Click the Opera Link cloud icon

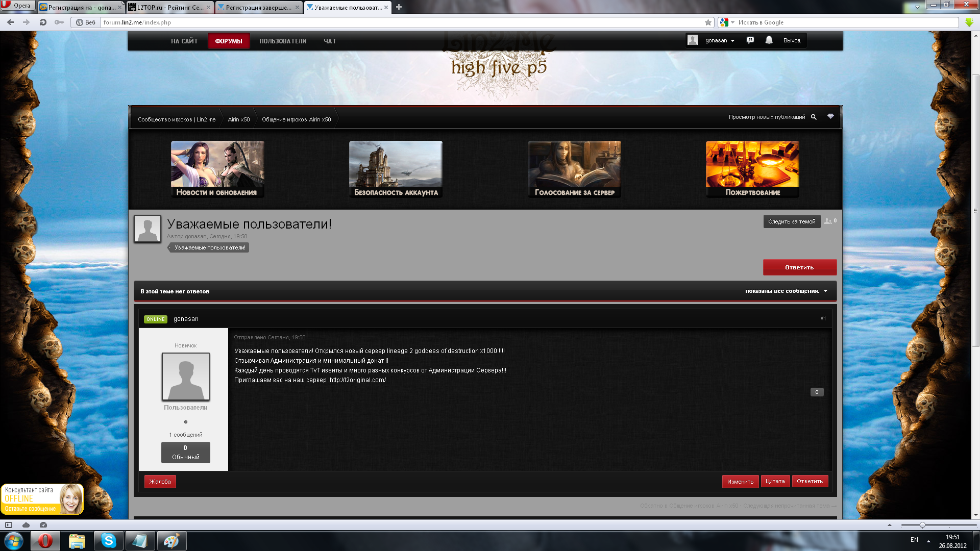click(x=26, y=525)
